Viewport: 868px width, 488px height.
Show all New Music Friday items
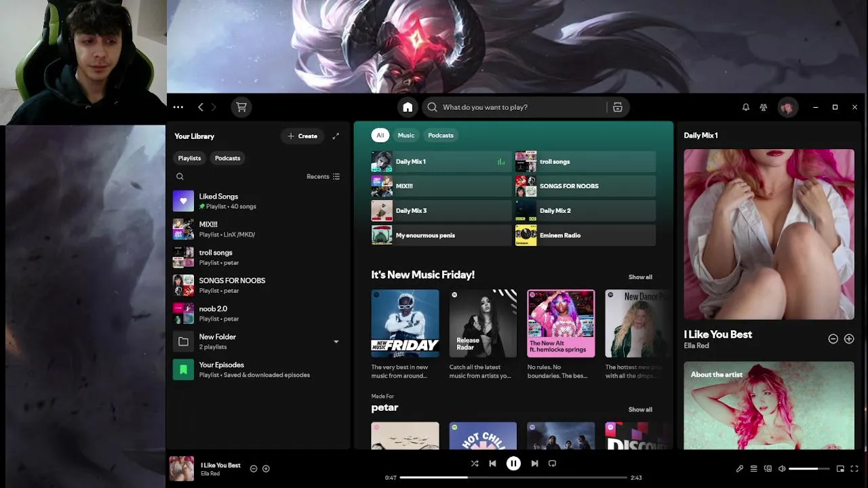(x=640, y=277)
